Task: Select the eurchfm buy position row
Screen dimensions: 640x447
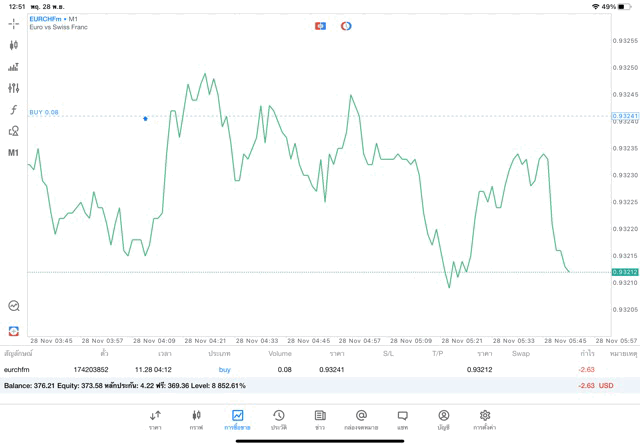Action: [x=300, y=370]
